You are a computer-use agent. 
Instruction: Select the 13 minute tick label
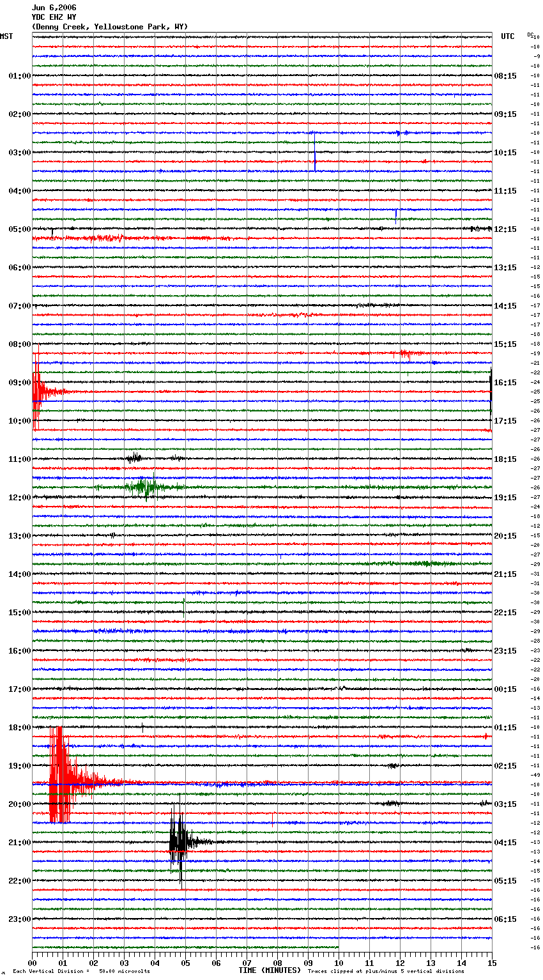[431, 963]
